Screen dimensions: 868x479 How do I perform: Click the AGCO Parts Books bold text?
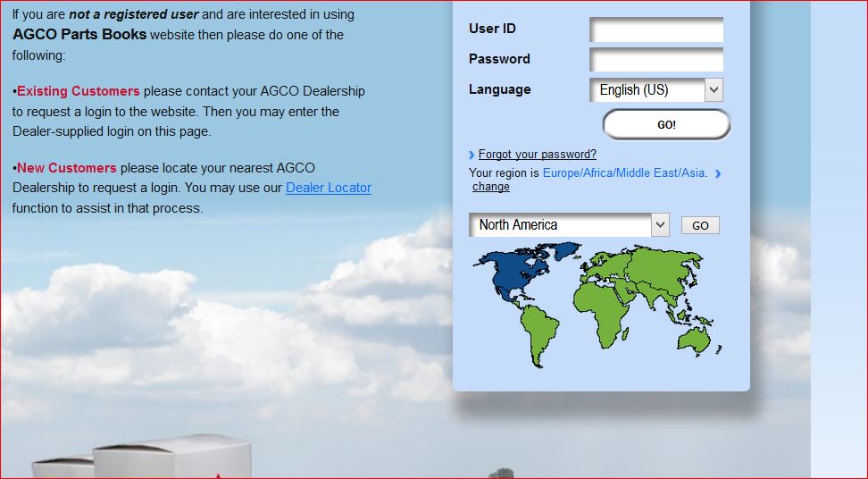(79, 34)
